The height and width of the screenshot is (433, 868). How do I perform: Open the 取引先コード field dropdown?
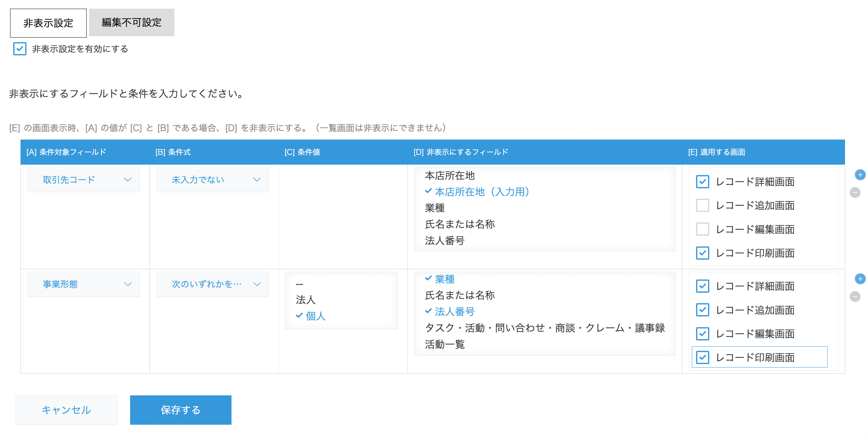[84, 180]
